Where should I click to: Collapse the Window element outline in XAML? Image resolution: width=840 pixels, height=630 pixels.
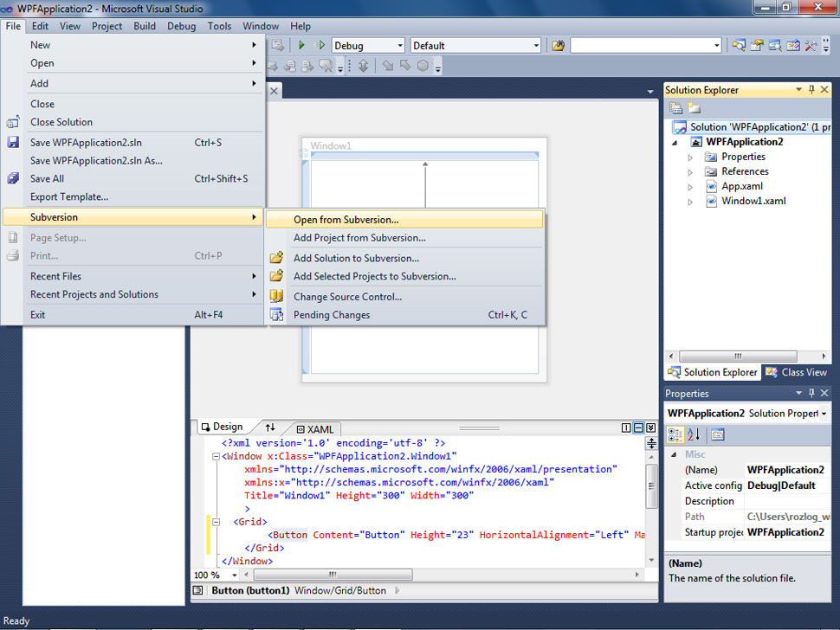point(216,457)
